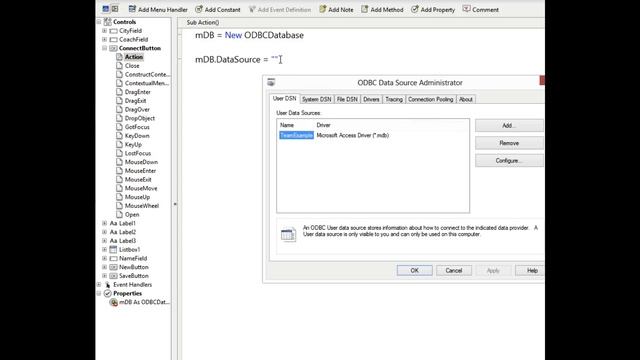Click the Action event document icon
Screen dimensions: 640x360
point(119,57)
